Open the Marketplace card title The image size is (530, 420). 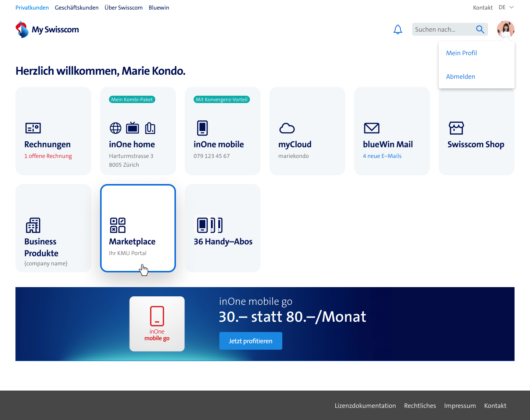coord(132,241)
